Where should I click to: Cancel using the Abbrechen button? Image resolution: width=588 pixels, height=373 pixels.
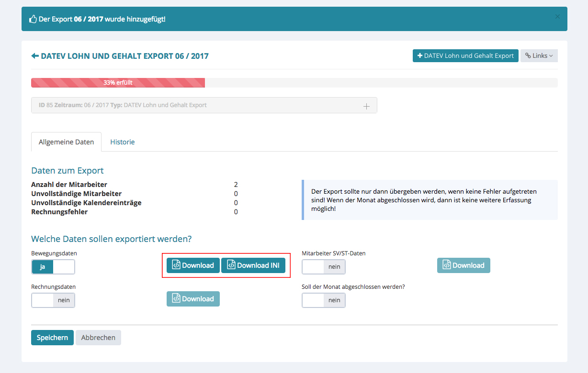pos(98,338)
